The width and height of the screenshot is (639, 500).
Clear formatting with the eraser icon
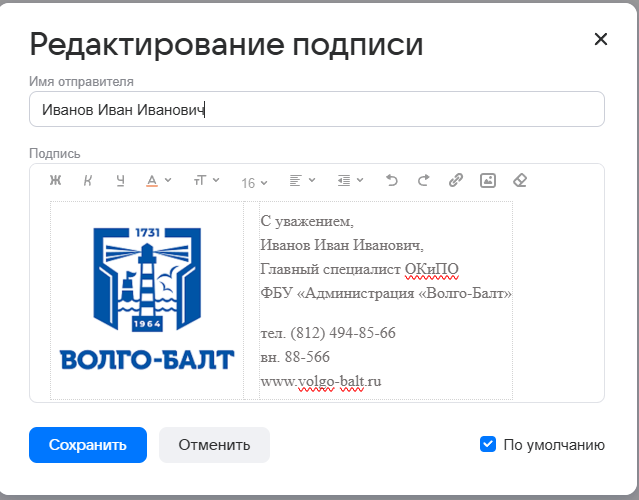tap(519, 181)
